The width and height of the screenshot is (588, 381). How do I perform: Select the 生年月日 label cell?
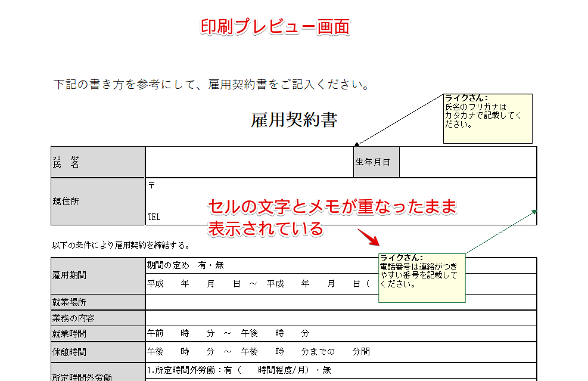(376, 161)
